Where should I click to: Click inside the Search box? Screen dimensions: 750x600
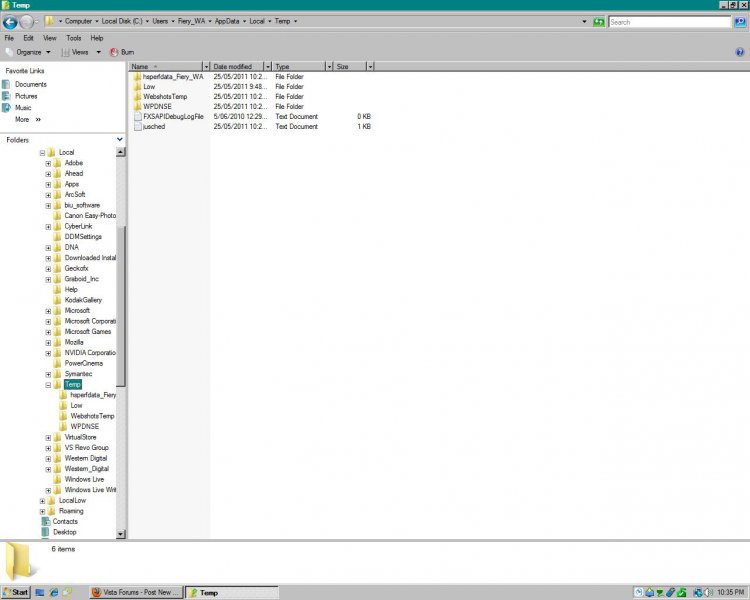670,22
